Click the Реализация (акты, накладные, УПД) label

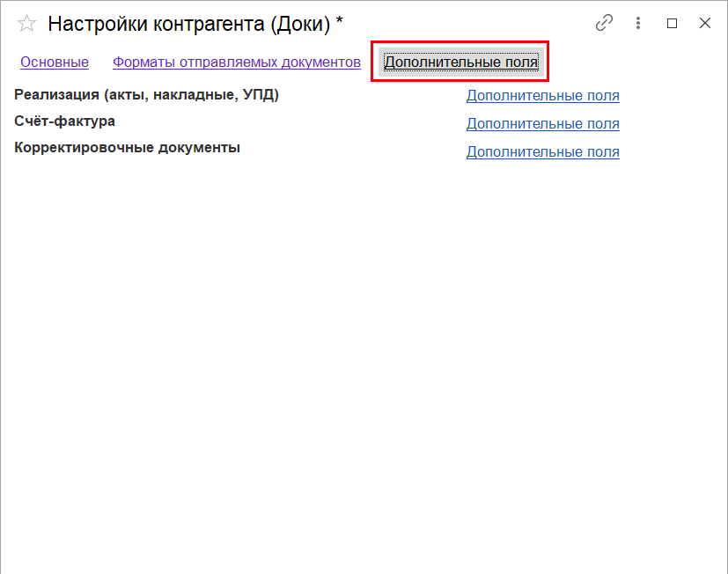point(146,95)
